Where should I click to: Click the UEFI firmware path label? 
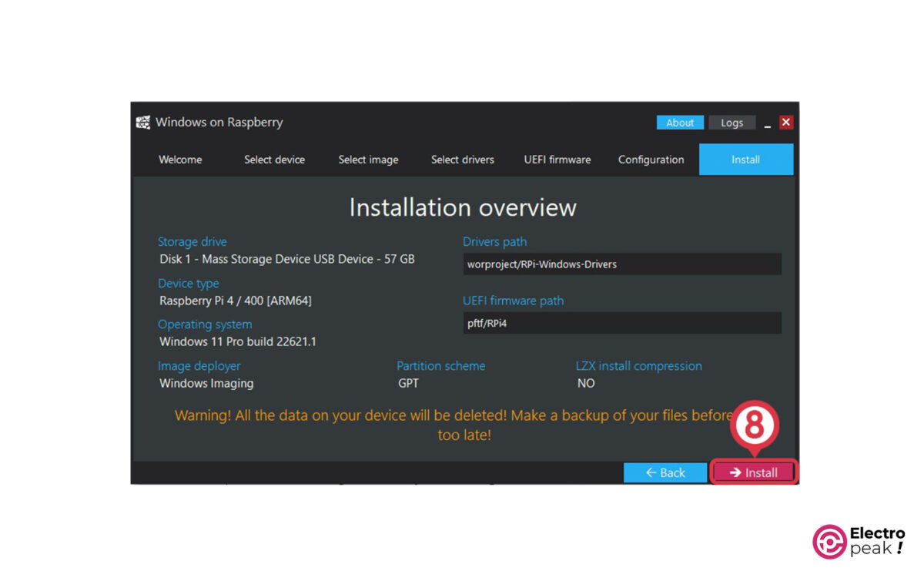tap(514, 301)
